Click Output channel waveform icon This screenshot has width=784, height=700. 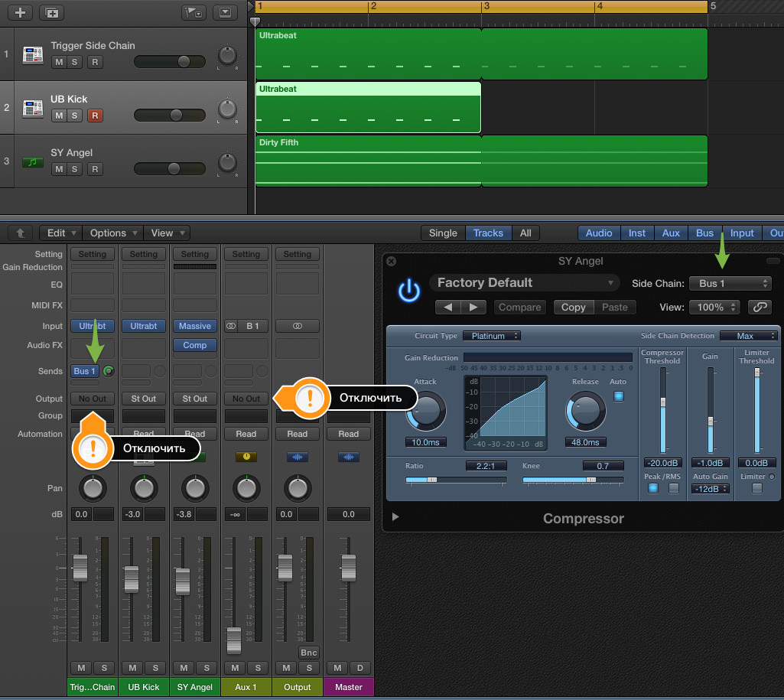tap(298, 457)
